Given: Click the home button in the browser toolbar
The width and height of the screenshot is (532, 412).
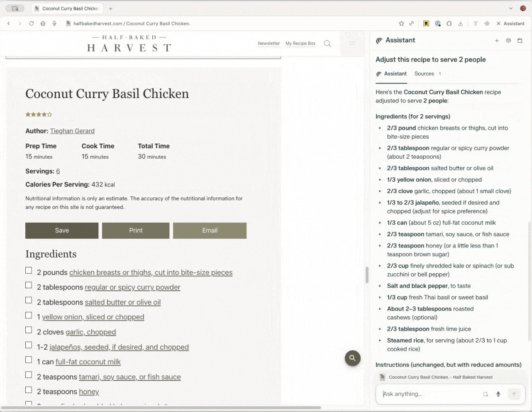Looking at the screenshot, I should point(43,24).
